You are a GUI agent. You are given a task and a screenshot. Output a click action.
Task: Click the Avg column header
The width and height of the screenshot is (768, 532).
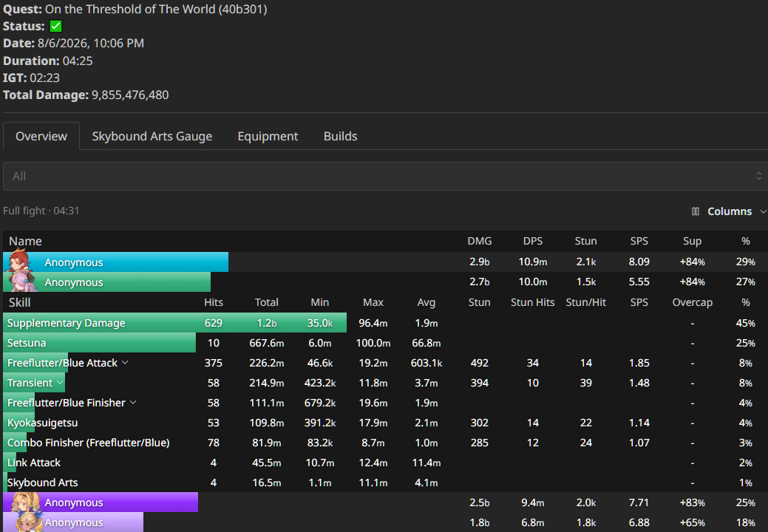(x=426, y=302)
